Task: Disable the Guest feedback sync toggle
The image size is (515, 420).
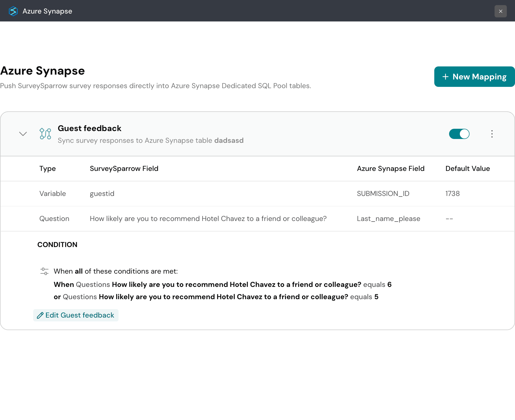Action: click(x=459, y=134)
